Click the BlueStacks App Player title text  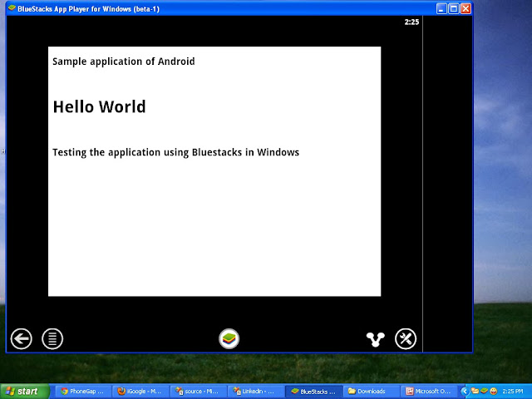89,9
